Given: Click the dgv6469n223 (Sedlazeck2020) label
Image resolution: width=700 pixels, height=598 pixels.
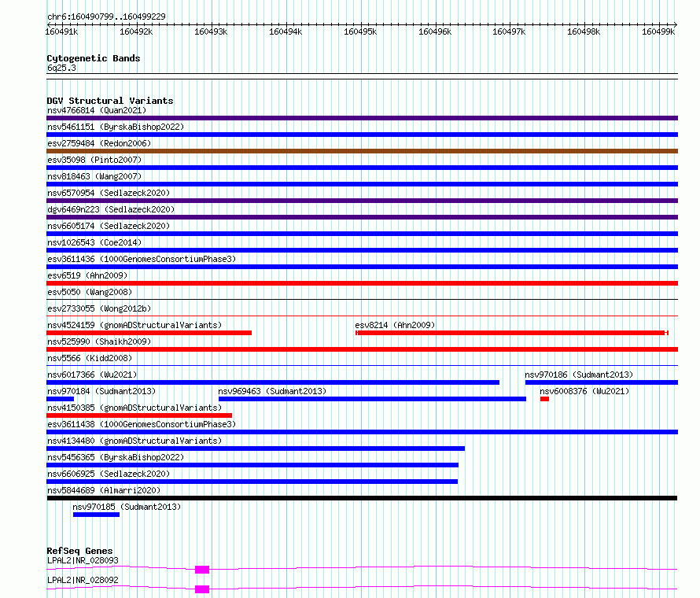Looking at the screenshot, I should click(111, 209).
